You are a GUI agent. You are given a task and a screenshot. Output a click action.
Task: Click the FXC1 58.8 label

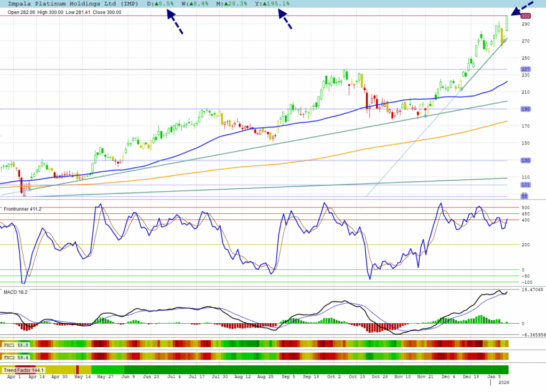[16, 345]
